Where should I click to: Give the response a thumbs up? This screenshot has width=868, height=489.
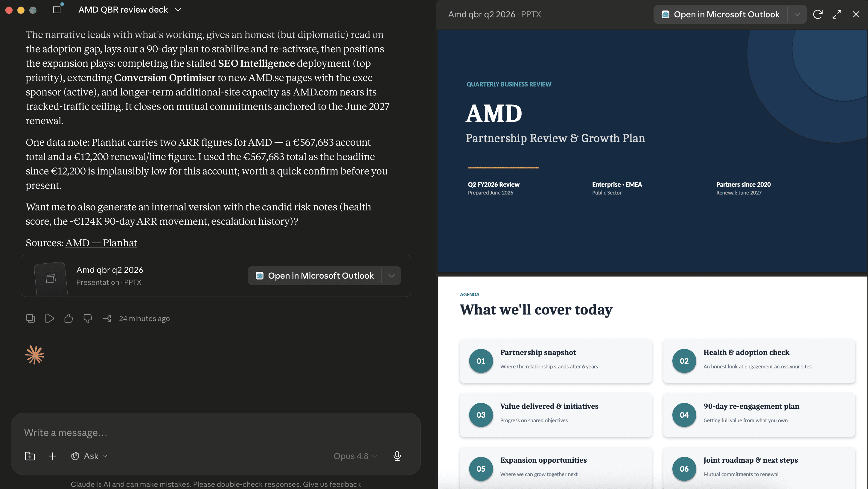coord(68,318)
